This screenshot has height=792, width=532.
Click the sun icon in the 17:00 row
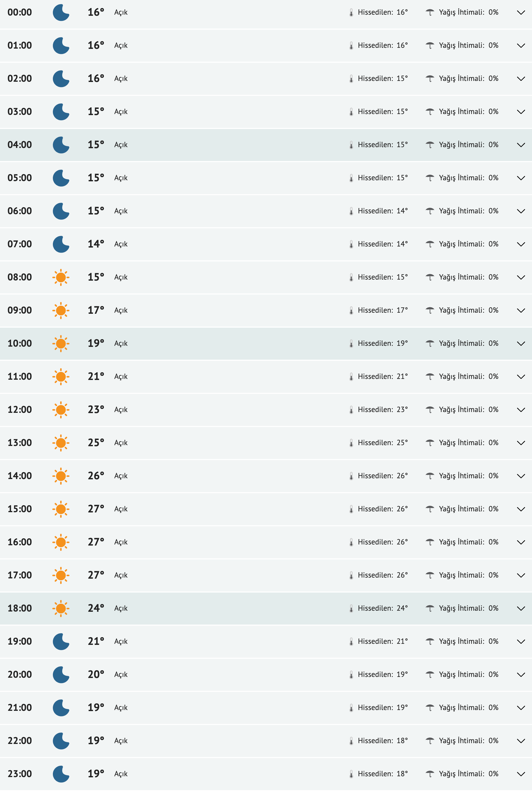click(x=61, y=575)
